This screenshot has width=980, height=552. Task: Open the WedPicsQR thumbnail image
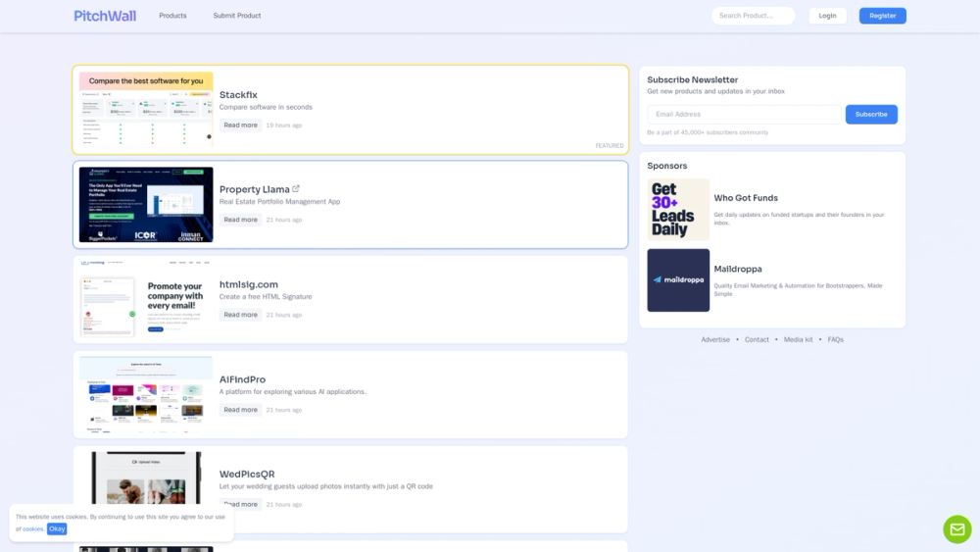click(x=146, y=478)
